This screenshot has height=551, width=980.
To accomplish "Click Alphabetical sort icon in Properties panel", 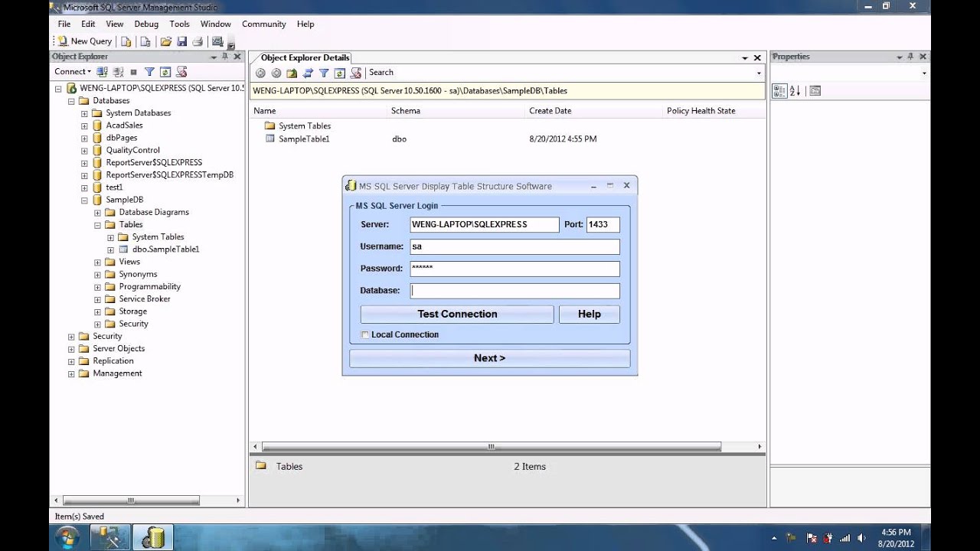I will tap(795, 90).
